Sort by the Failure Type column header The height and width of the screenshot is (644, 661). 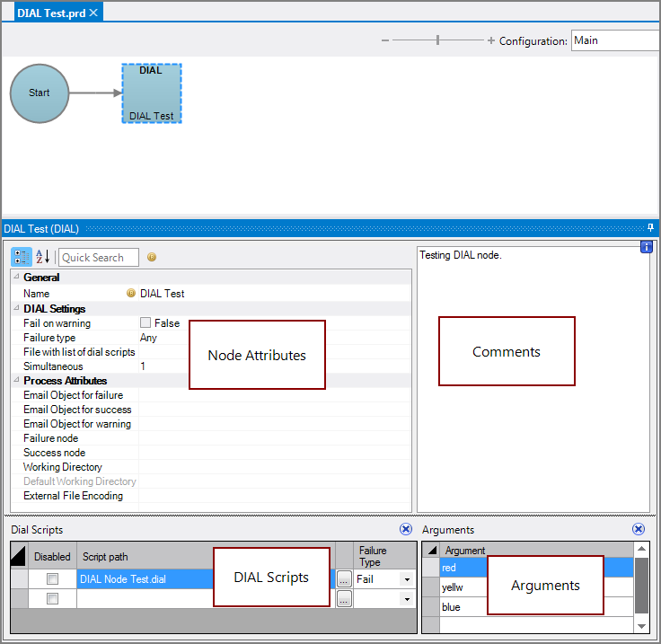click(384, 556)
